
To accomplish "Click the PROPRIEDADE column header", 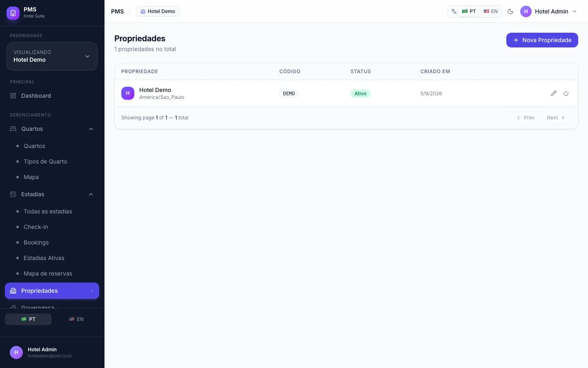I will pos(140,72).
